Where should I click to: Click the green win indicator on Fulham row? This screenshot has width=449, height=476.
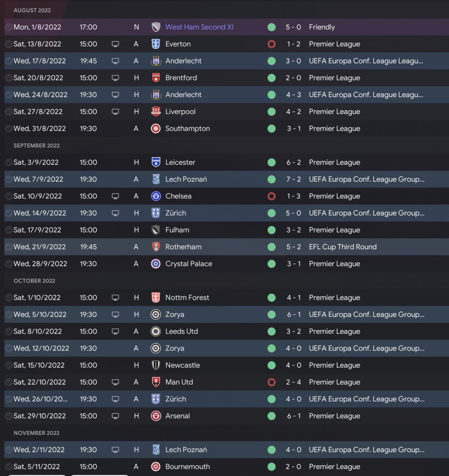pyautogui.click(x=272, y=230)
